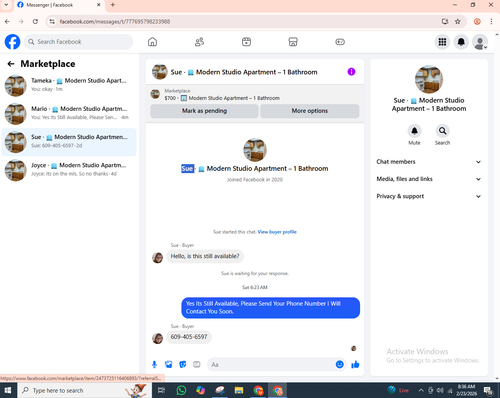This screenshot has width=500, height=398.
Task: Open the Gaming controller icon
Action: coord(340,42)
